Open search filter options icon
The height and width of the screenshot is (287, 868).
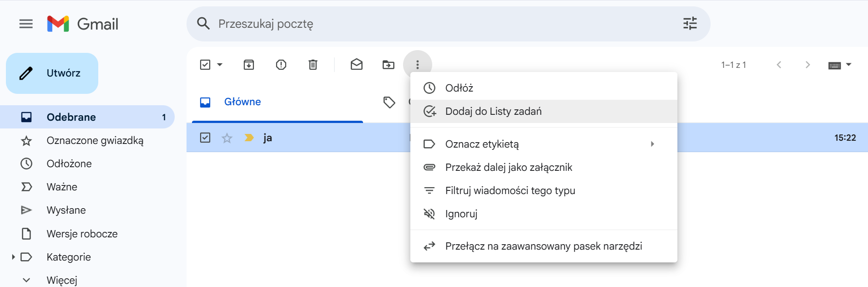[690, 24]
